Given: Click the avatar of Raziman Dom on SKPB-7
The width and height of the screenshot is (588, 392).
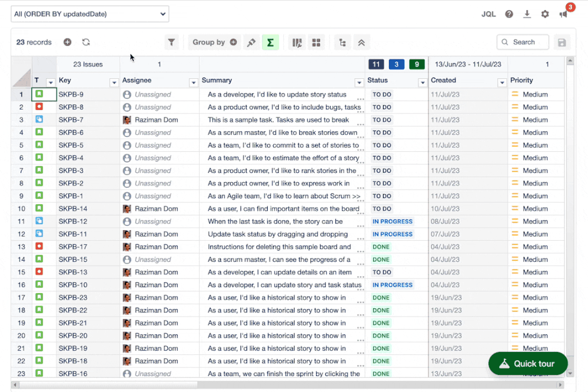Looking at the screenshot, I should (127, 120).
